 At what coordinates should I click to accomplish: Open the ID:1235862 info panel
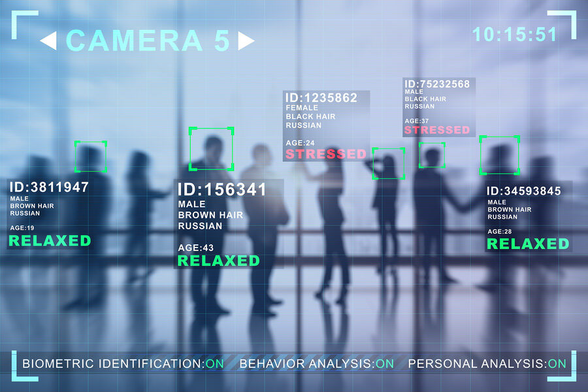tap(326, 125)
